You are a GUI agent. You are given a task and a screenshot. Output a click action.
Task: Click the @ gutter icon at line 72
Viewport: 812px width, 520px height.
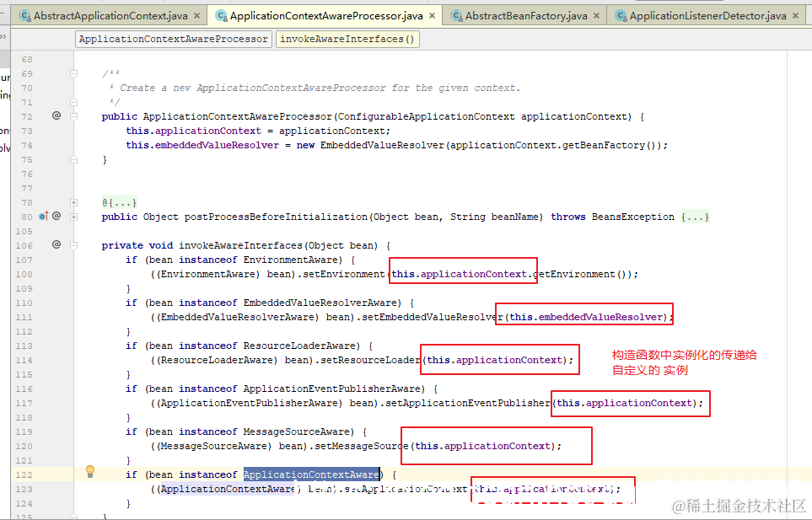[56, 115]
